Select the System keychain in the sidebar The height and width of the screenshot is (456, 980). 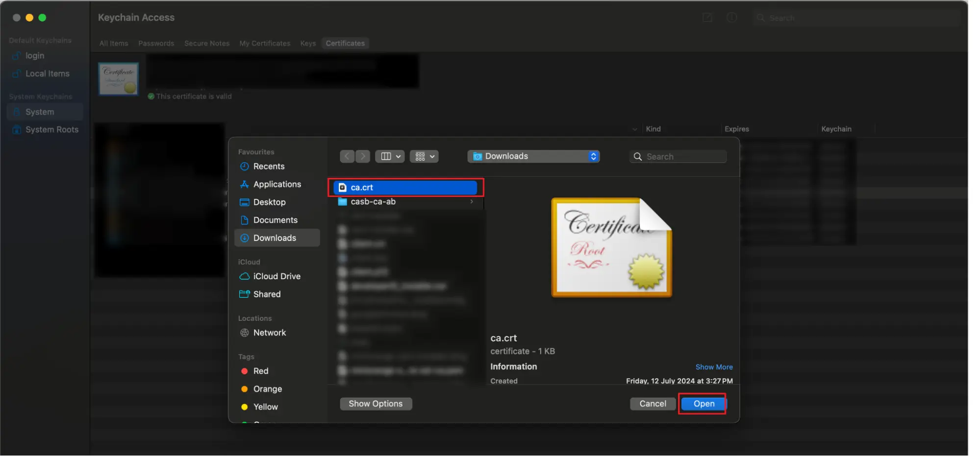[x=39, y=111]
